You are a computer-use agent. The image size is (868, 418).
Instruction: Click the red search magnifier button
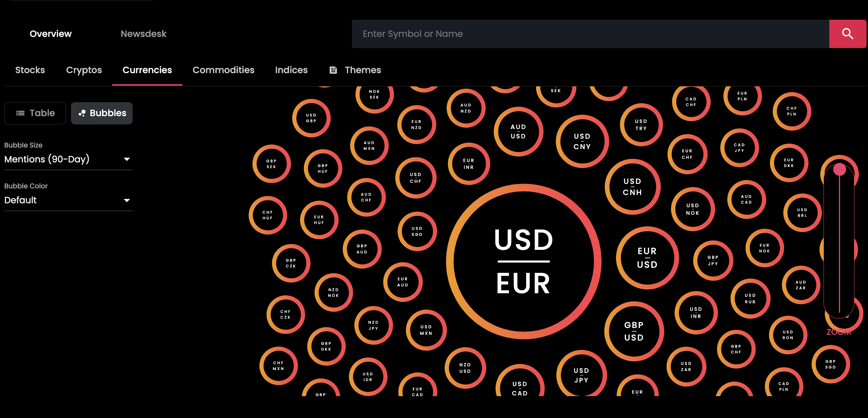tap(848, 34)
